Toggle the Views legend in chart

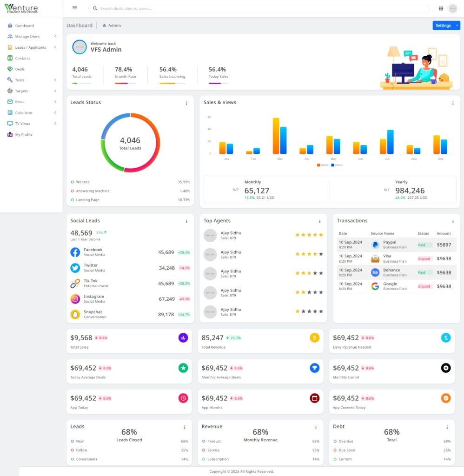coord(337,165)
